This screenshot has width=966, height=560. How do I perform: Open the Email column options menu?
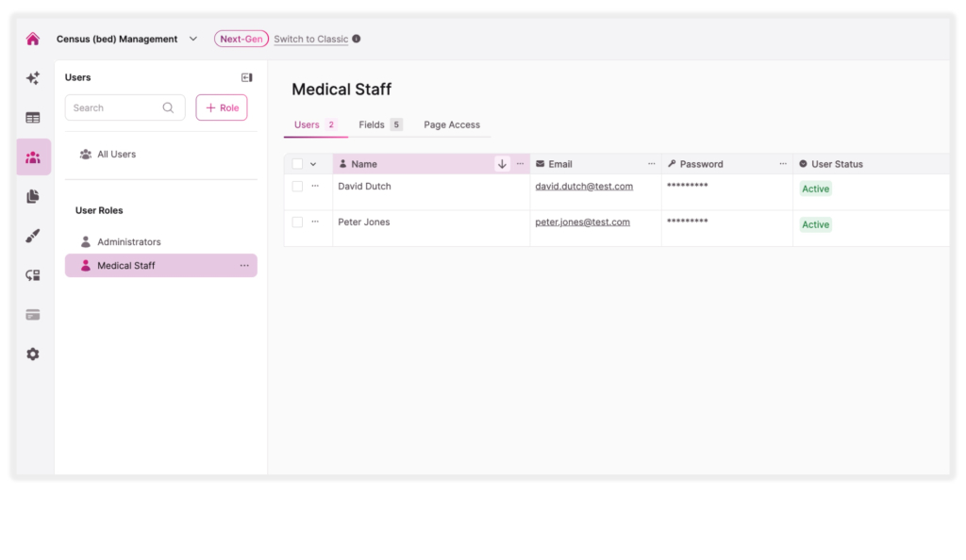(651, 163)
